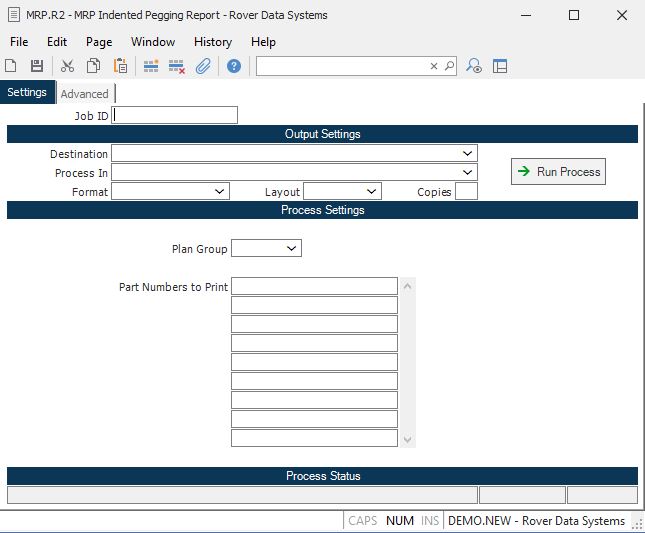645x533 pixels.
Task: Clear the toolbar search box
Action: coord(434,66)
